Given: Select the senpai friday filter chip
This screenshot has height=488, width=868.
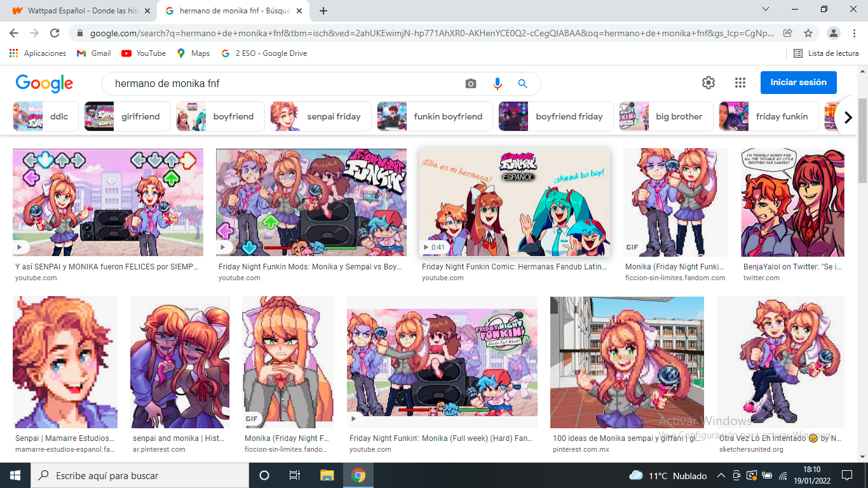Looking at the screenshot, I should tap(321, 116).
